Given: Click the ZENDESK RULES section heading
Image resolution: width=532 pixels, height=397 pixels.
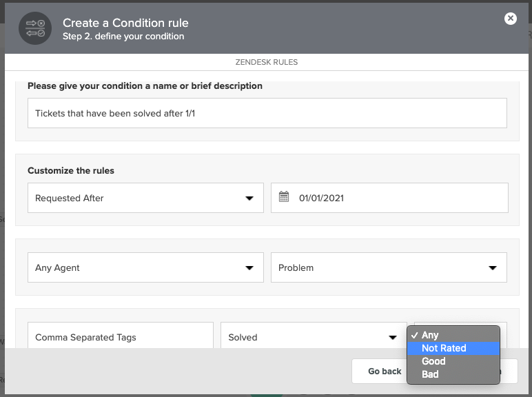Looking at the screenshot, I should pos(266,62).
